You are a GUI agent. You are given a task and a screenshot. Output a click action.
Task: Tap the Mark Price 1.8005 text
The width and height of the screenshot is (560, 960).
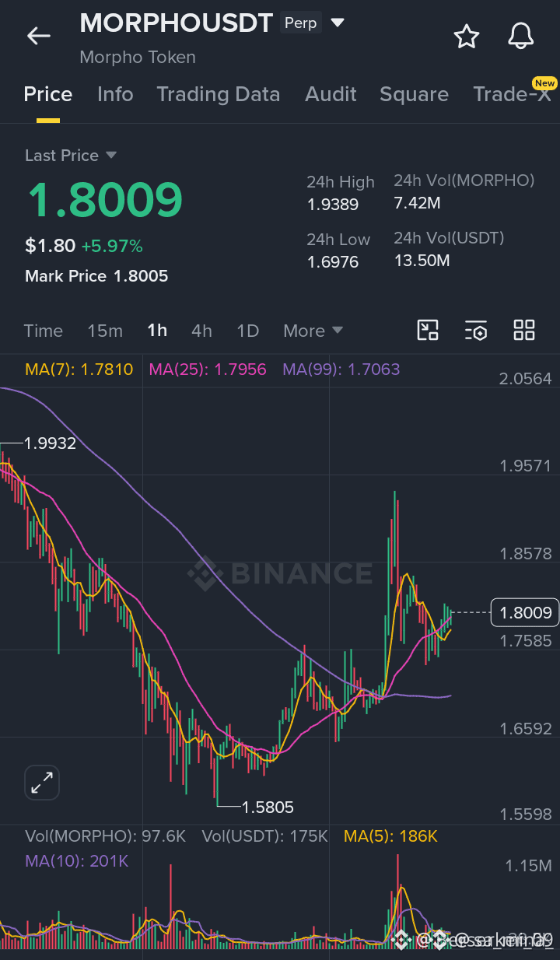pyautogui.click(x=96, y=276)
